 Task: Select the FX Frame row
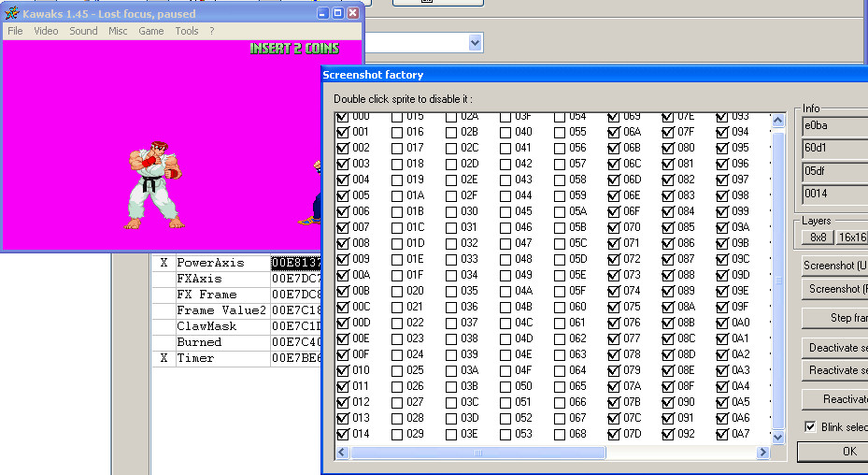237,295
